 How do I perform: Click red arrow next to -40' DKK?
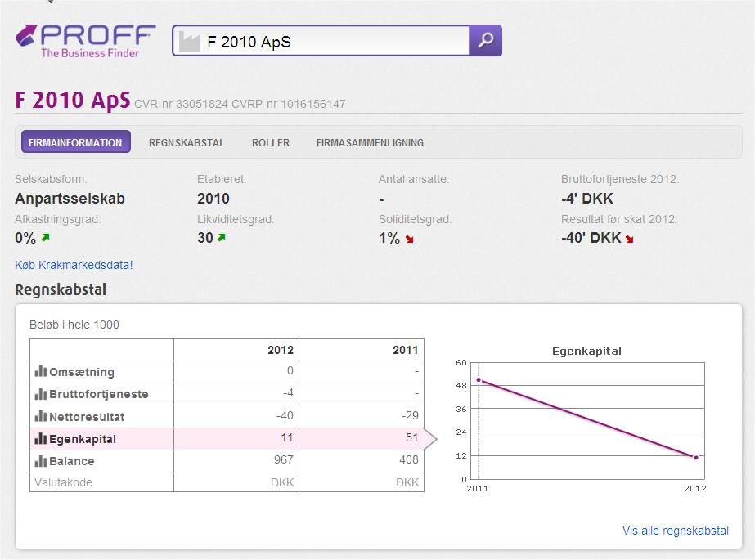[x=629, y=239]
